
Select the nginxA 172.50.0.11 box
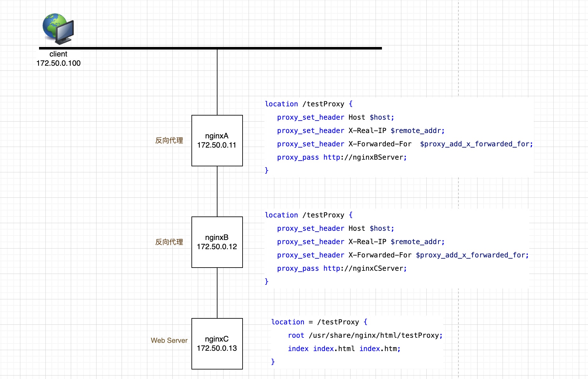217,141
